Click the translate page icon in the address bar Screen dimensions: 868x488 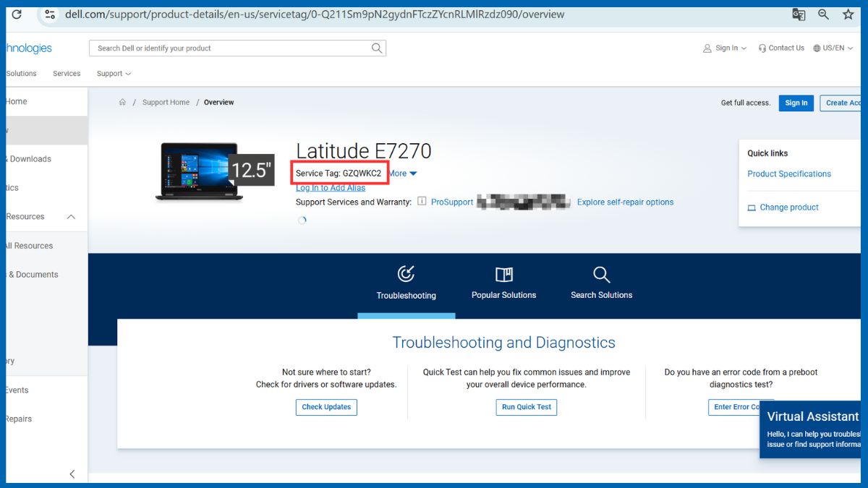[x=799, y=14]
